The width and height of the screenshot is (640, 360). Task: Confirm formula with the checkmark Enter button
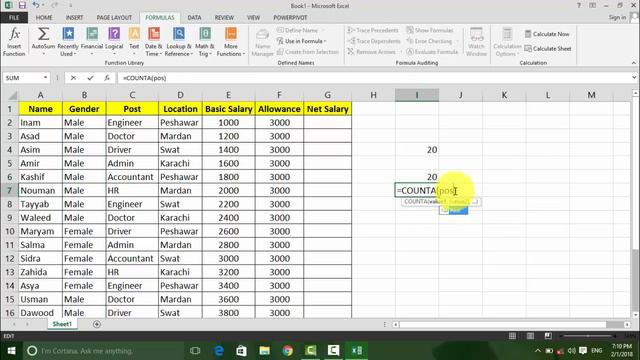pos(90,78)
